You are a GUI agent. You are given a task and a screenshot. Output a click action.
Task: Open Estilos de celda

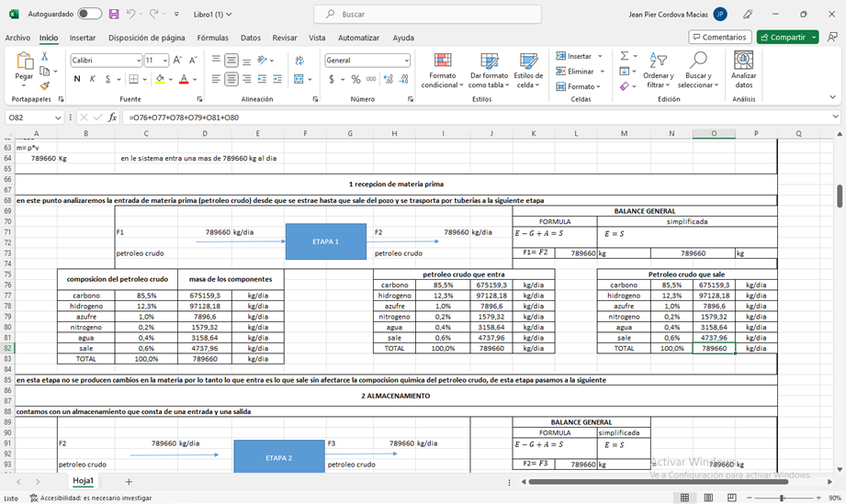click(528, 71)
